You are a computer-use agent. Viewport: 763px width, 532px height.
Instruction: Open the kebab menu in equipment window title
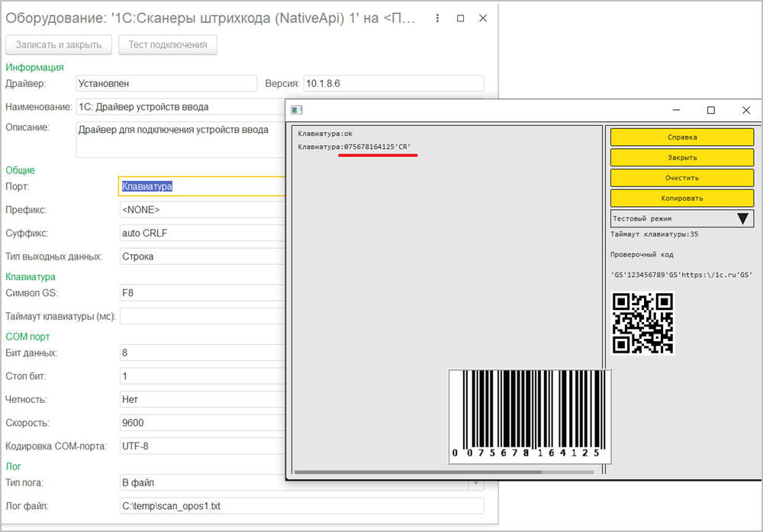pos(436,18)
